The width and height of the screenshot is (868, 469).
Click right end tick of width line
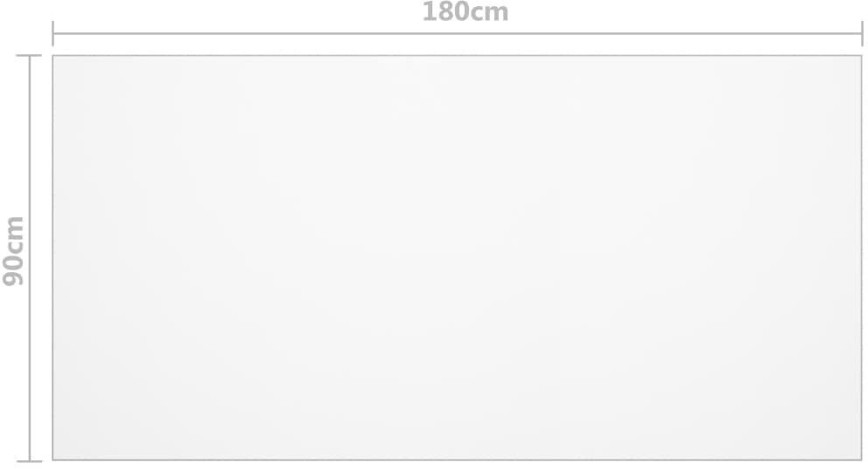(x=862, y=34)
